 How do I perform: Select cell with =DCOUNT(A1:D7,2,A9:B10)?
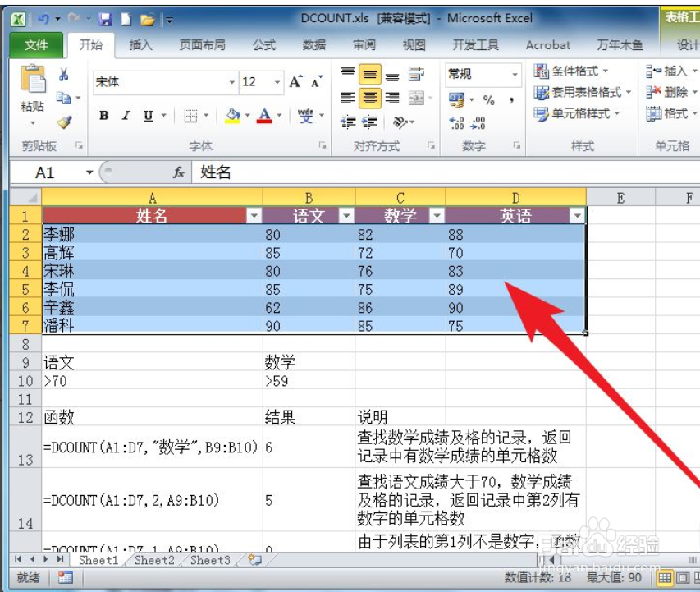pyautogui.click(x=152, y=499)
